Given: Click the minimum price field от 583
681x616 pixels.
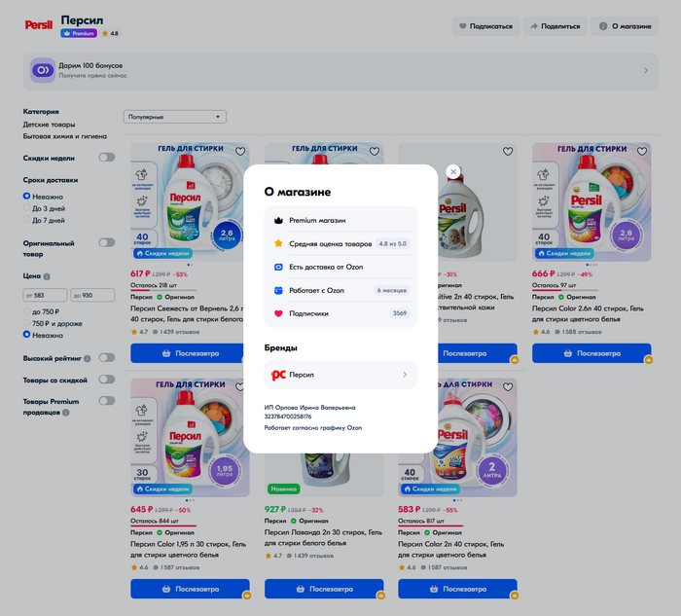Looking at the screenshot, I should pos(45,295).
